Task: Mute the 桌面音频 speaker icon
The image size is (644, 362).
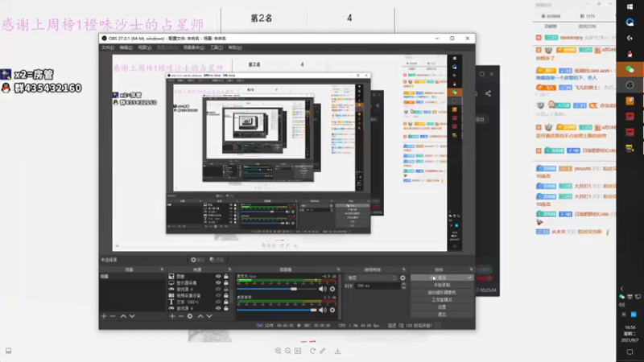Action: click(323, 310)
